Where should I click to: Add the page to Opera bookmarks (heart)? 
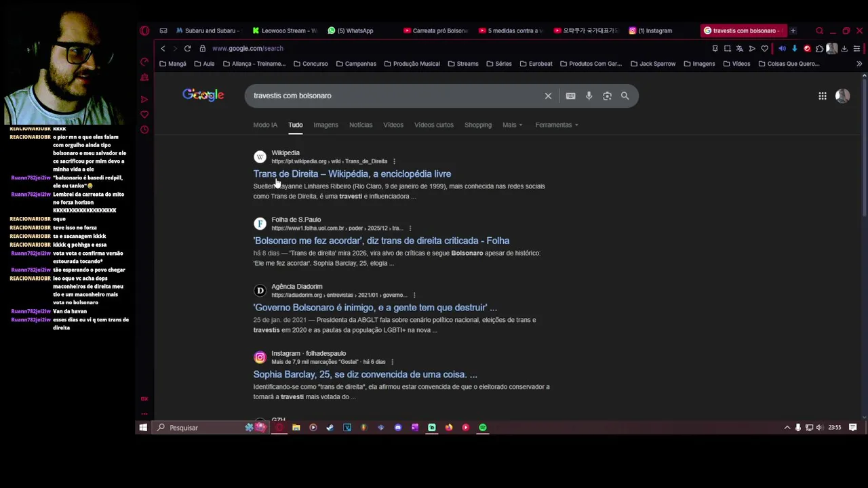click(x=764, y=49)
